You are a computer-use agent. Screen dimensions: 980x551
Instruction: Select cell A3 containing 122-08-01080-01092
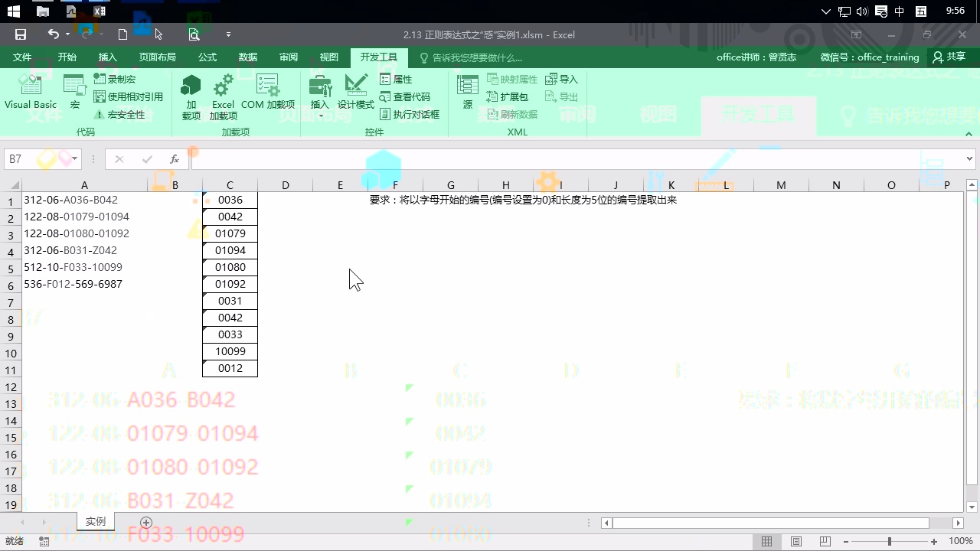[84, 233]
